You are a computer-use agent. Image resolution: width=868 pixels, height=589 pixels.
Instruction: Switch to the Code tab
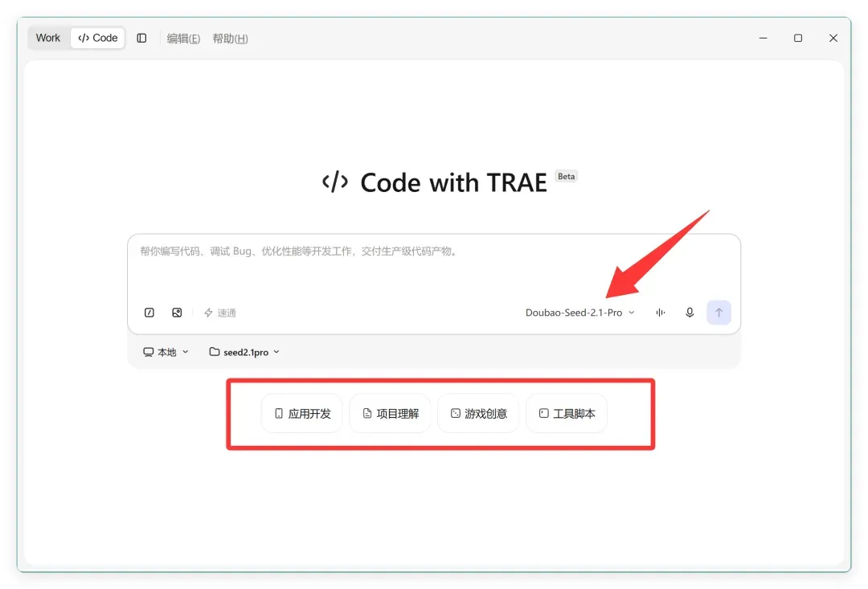pyautogui.click(x=98, y=39)
